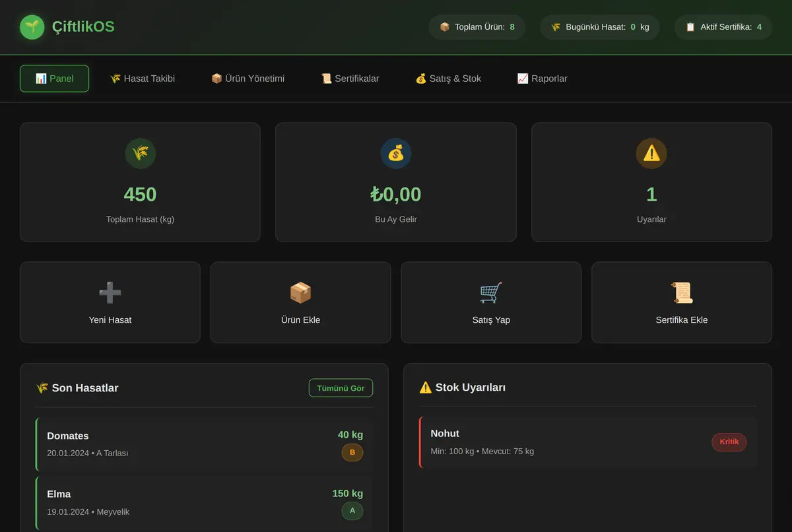This screenshot has width=792, height=532.
Task: Click the Tümünü Gör button
Action: (341, 388)
